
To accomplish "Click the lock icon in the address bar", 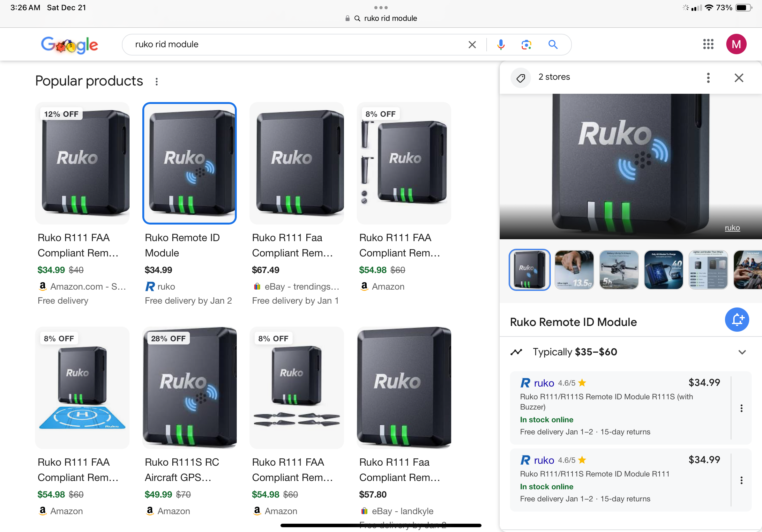I will [347, 18].
